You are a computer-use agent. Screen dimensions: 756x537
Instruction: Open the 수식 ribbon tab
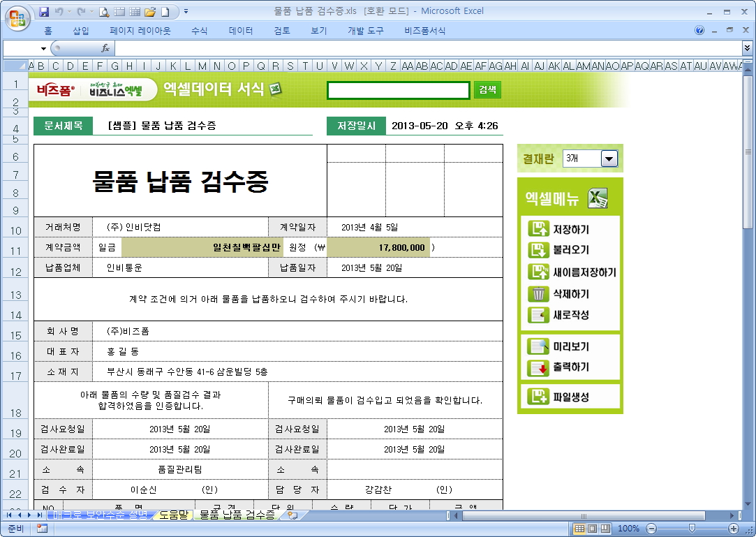point(200,31)
